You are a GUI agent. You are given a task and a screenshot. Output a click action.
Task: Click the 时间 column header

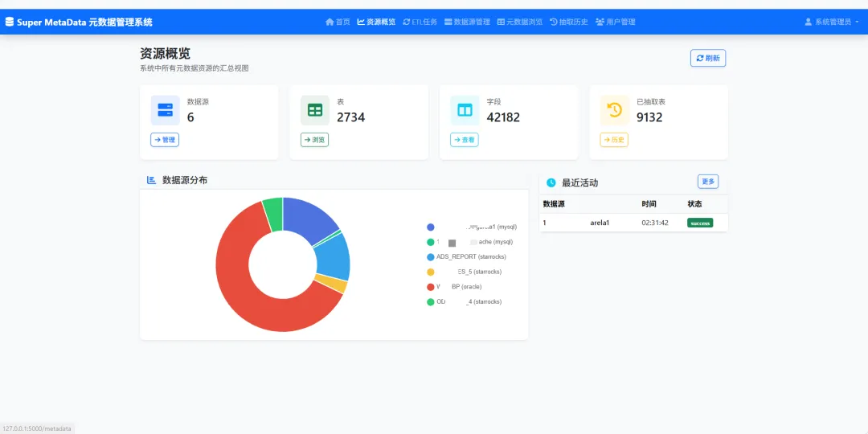coord(649,204)
